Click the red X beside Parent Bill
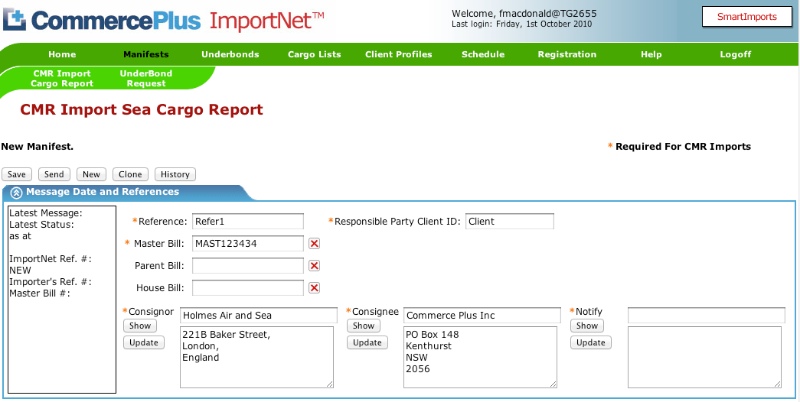The height and width of the screenshot is (402, 800). pos(314,266)
